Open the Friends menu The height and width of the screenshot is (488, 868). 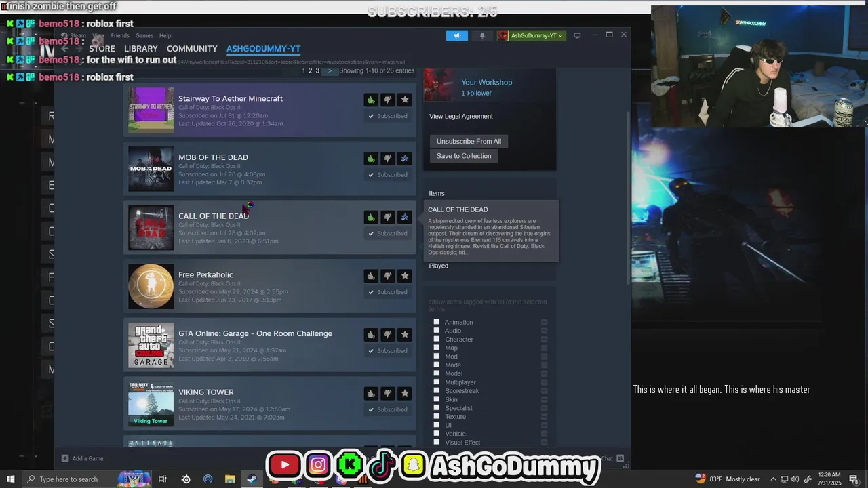pos(120,35)
